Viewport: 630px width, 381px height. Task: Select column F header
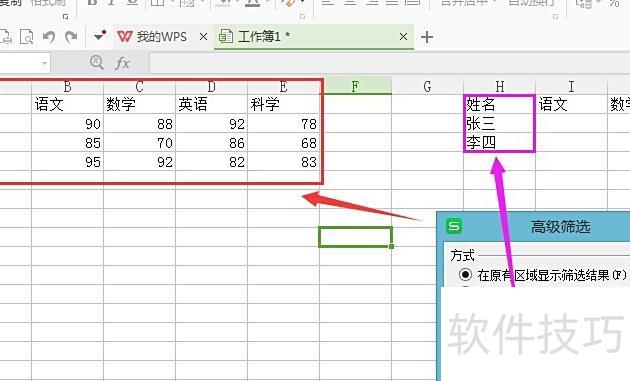[x=355, y=86]
